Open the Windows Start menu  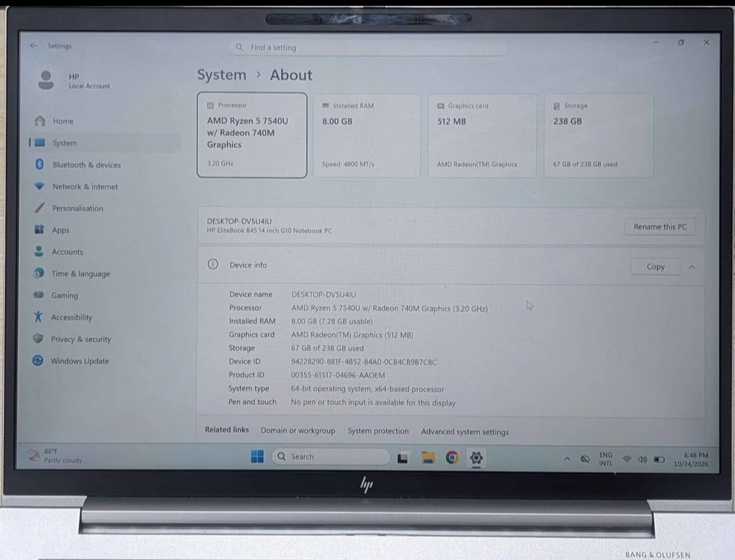click(257, 457)
